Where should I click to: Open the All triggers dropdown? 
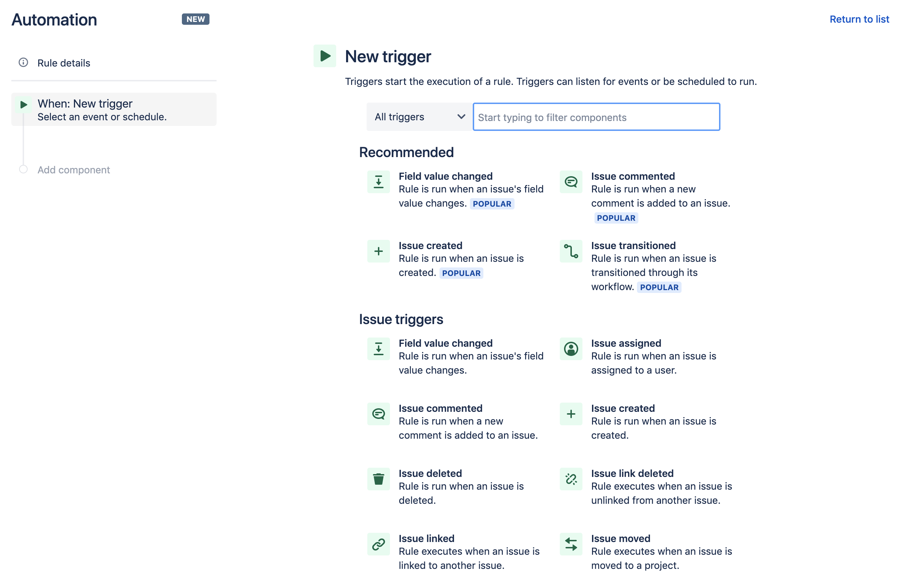click(419, 117)
